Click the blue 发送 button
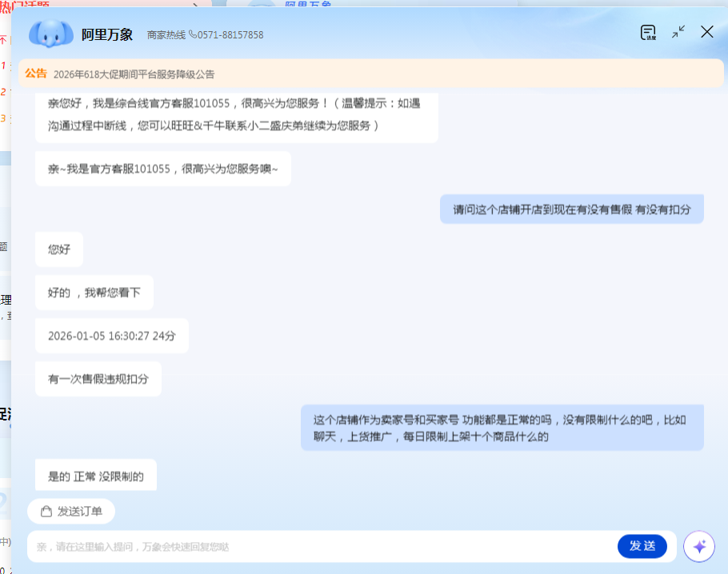Screen dimensions: 728x574 coord(642,546)
